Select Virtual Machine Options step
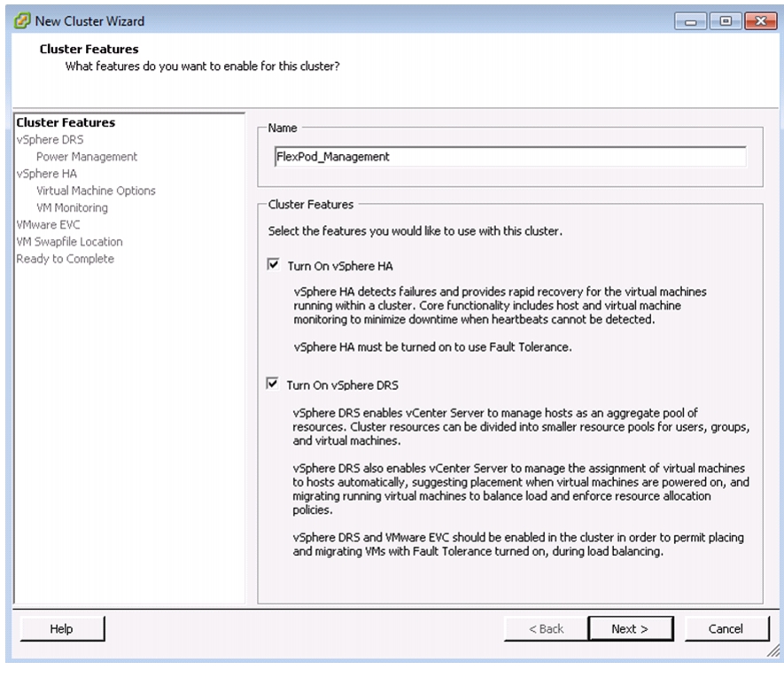 pyautogui.click(x=96, y=191)
